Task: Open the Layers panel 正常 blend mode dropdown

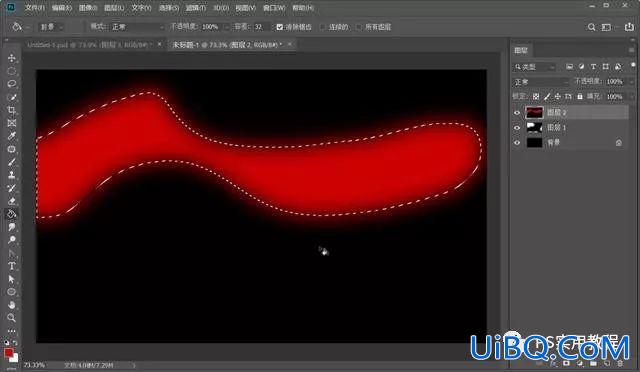Action: click(541, 82)
